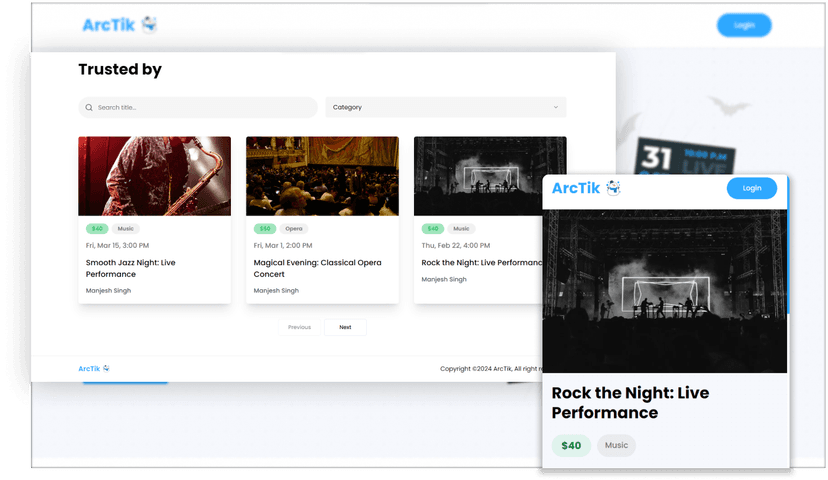This screenshot has height=480, width=828.
Task: Click the search magnifier icon
Action: click(x=89, y=108)
